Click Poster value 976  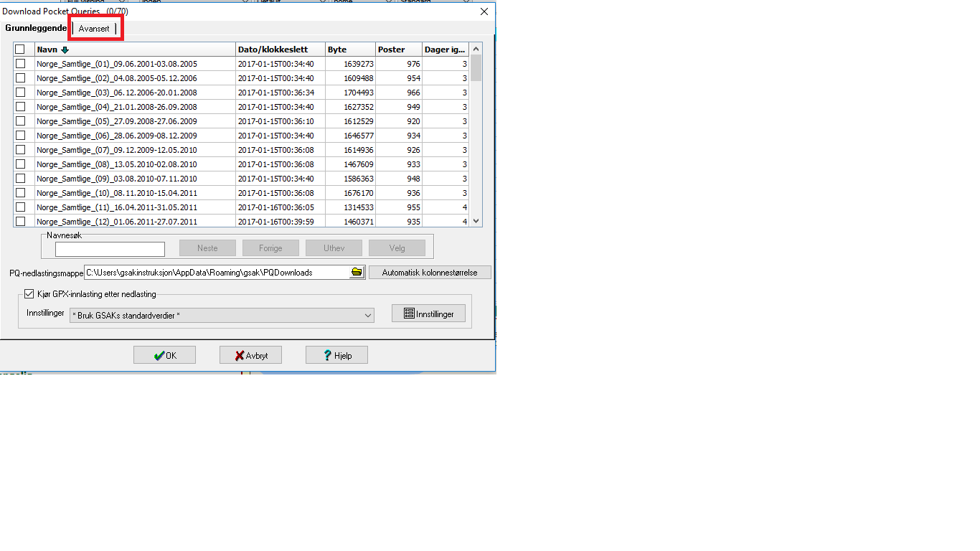point(413,64)
